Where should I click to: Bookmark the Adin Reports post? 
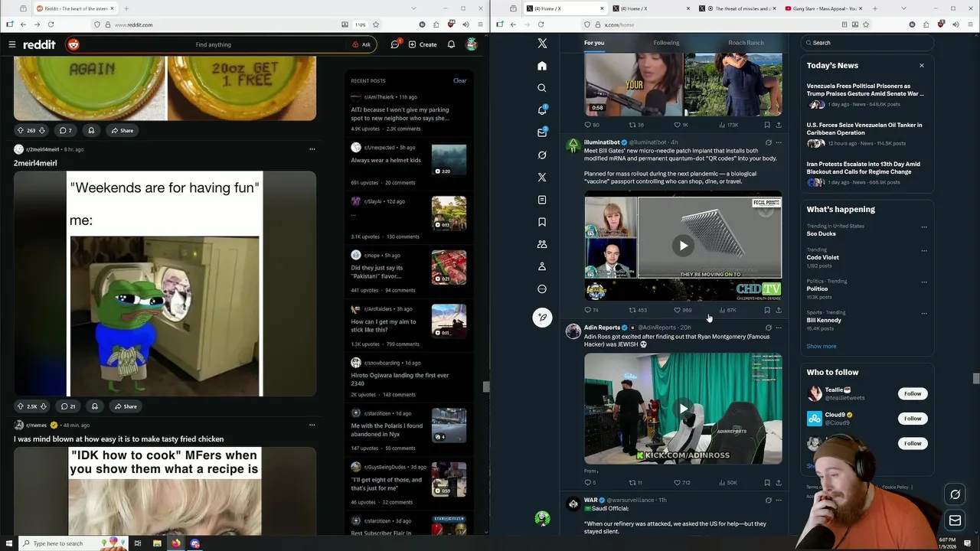coord(766,483)
